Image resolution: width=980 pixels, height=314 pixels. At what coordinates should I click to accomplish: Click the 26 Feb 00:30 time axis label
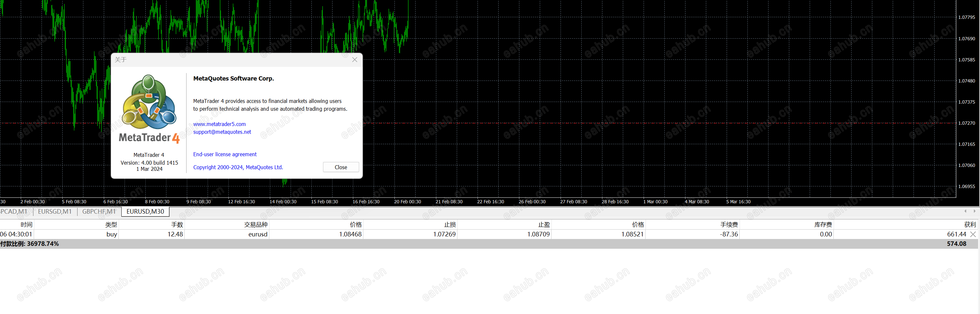[x=532, y=202]
